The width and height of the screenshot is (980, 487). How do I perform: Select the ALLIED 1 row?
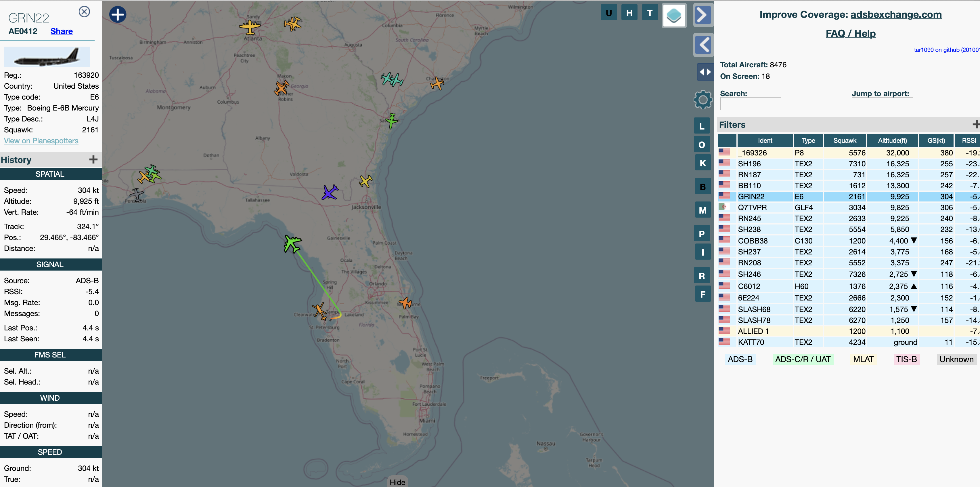(849, 331)
